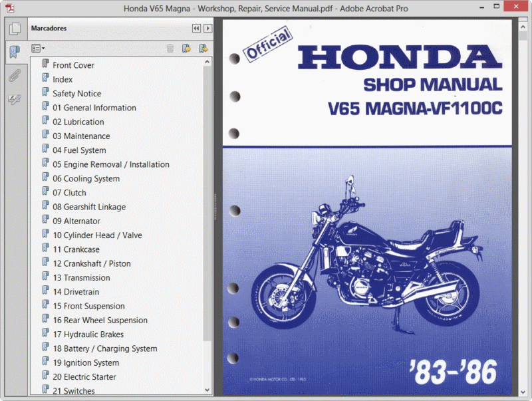Select 15 Front Suspension bookmark

[88, 307]
